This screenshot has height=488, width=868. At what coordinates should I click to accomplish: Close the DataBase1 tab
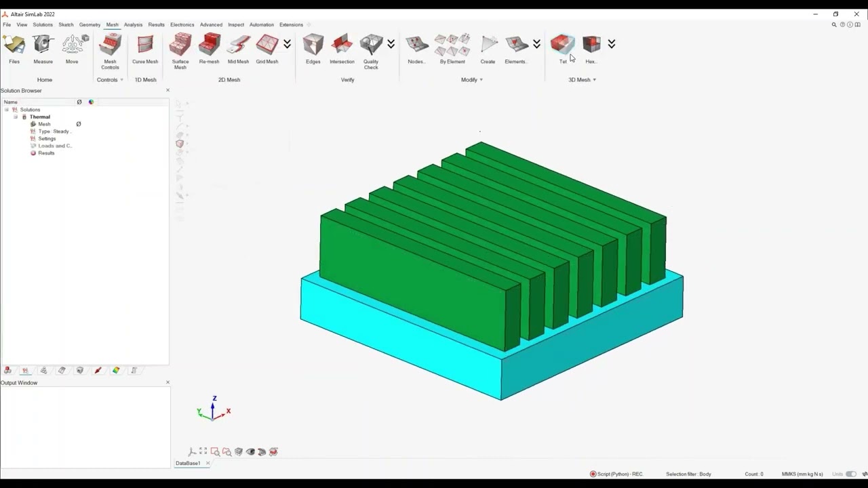tap(208, 464)
